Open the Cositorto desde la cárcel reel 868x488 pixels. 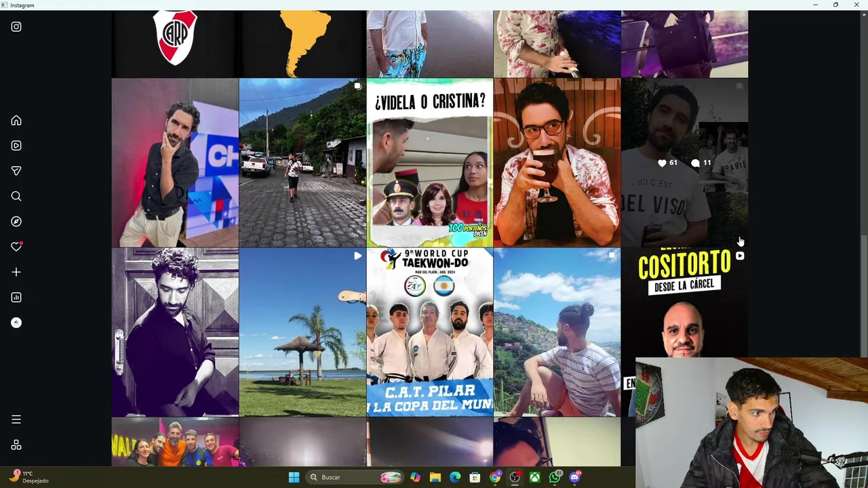tap(685, 302)
